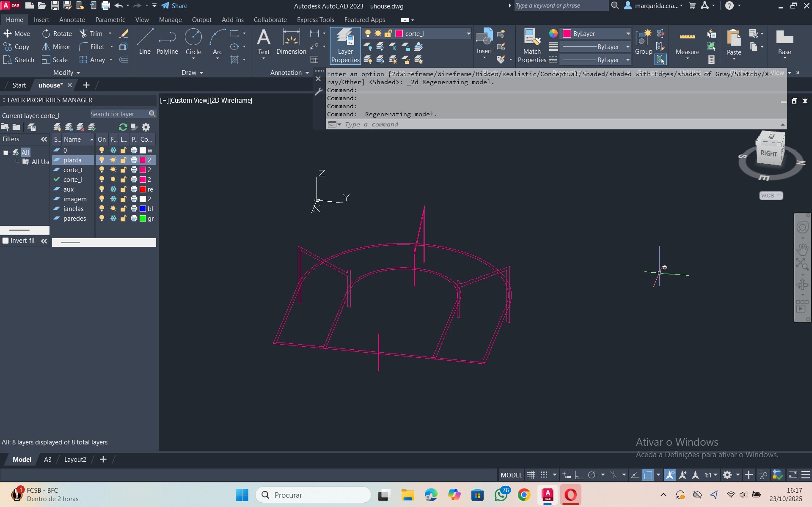The image size is (812, 507).
Task: Switch to the Annotate ribbon tab
Action: (72, 20)
